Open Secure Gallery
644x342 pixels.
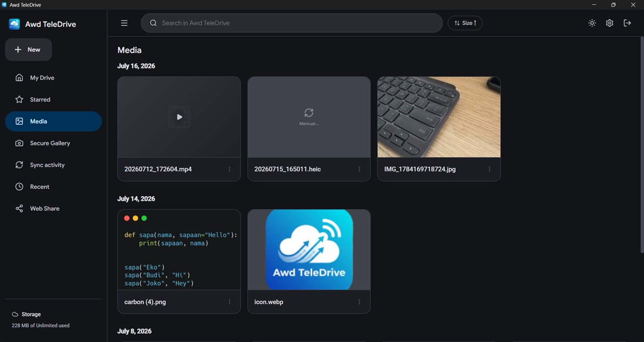point(53,143)
